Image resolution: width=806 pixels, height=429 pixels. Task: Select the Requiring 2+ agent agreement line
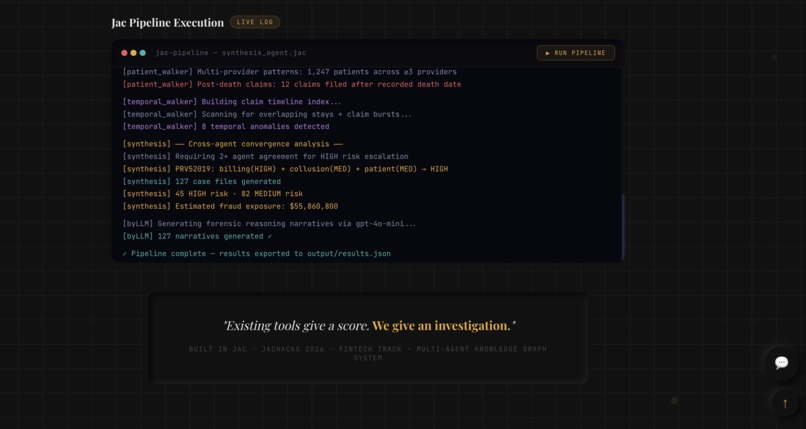(x=266, y=156)
